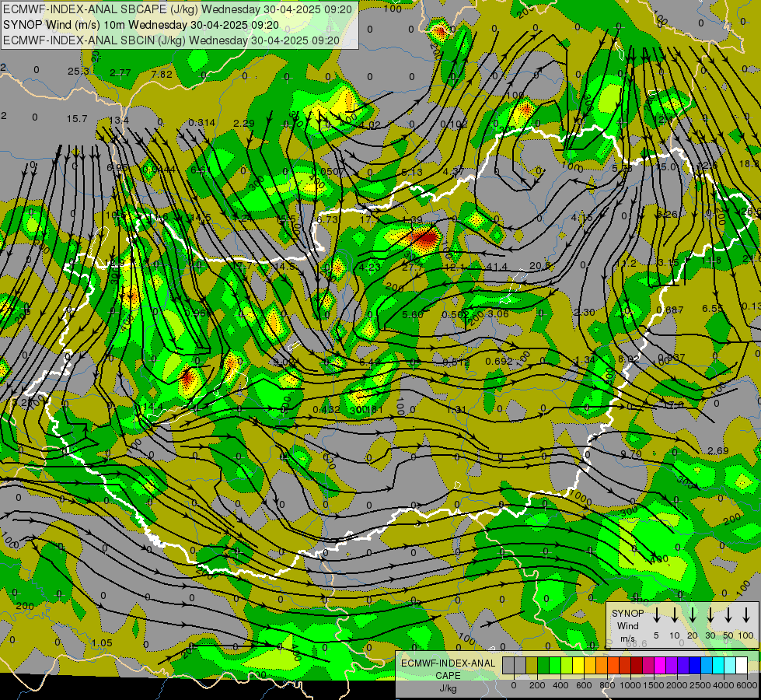Pick the dark red swatch in CAPE legend
The width and height of the screenshot is (761, 700).
(x=637, y=666)
